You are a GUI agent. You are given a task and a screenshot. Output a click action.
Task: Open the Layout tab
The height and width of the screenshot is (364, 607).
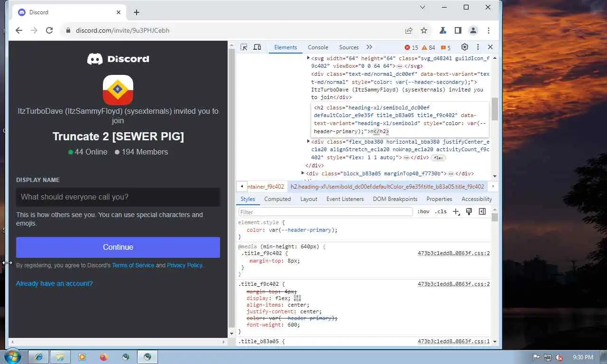click(x=309, y=199)
